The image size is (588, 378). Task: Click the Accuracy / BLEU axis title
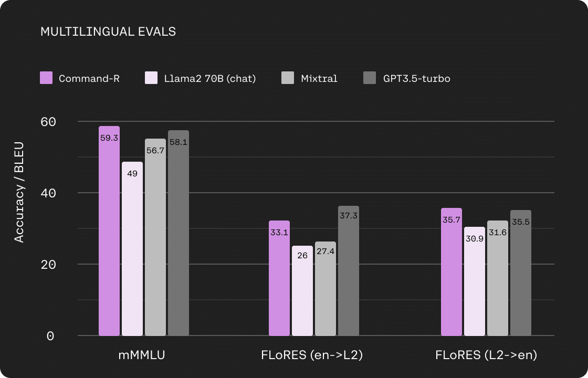click(x=19, y=192)
